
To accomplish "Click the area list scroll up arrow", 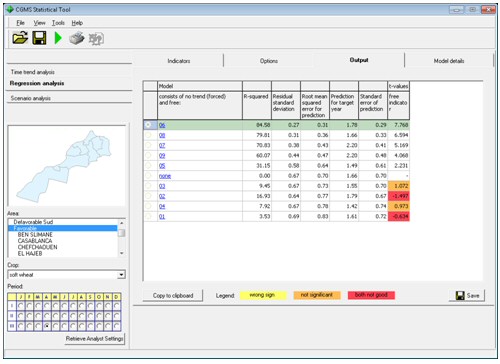I will (122, 222).
